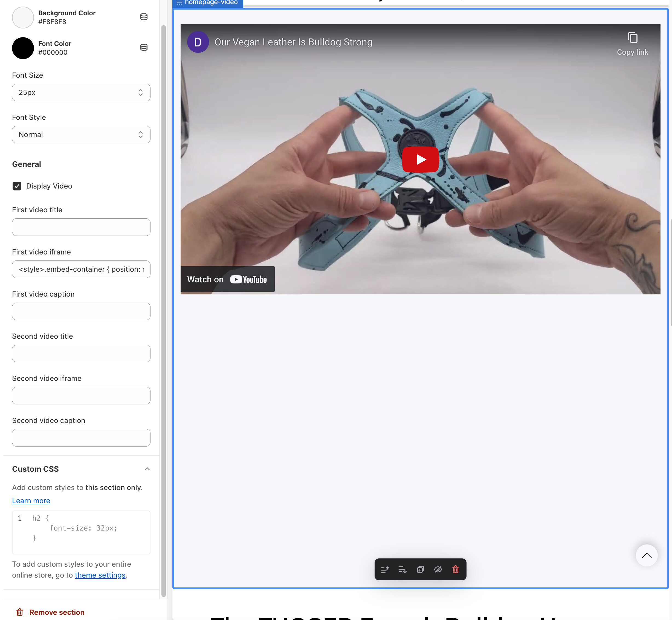The height and width of the screenshot is (620, 672).
Task: Open the Learn more link
Action: tap(31, 500)
